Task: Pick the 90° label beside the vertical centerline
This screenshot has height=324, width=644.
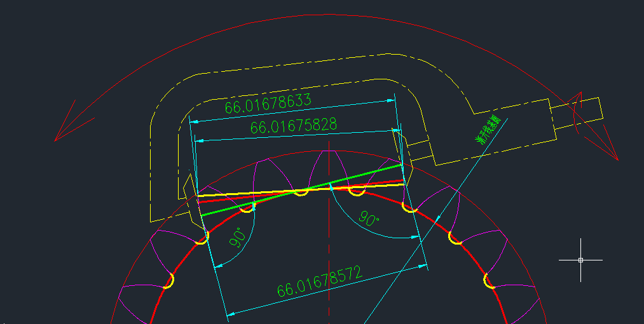Action: click(369, 218)
